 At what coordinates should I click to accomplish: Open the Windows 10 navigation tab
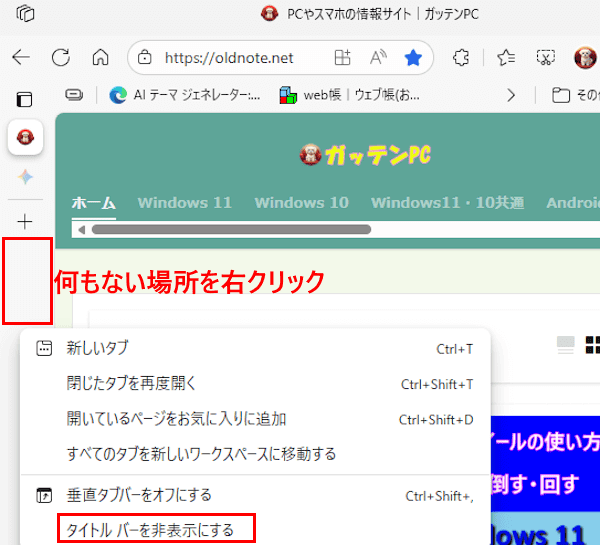302,203
